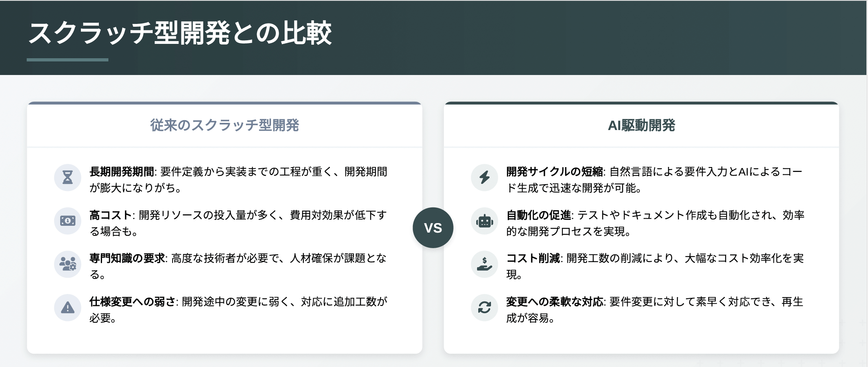Viewport: 868px width, 367px height.
Task: Click the bold label 専門知識の要求
Action: pos(127,258)
